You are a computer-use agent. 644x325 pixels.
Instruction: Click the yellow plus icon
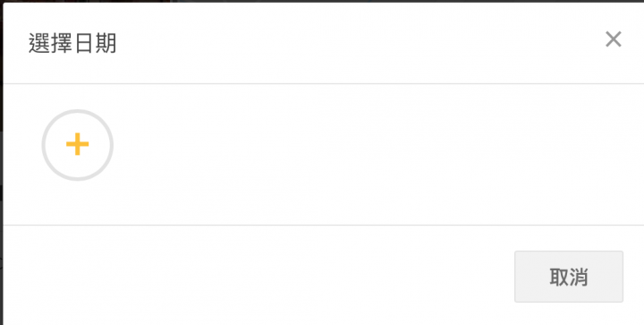(x=77, y=144)
